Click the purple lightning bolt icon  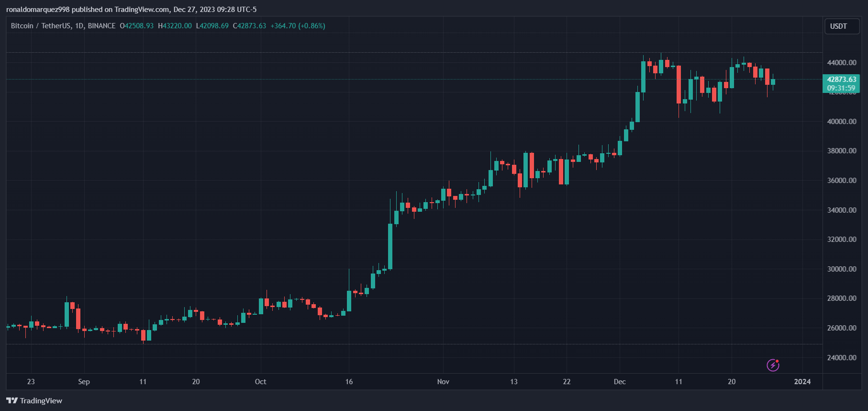(x=773, y=365)
